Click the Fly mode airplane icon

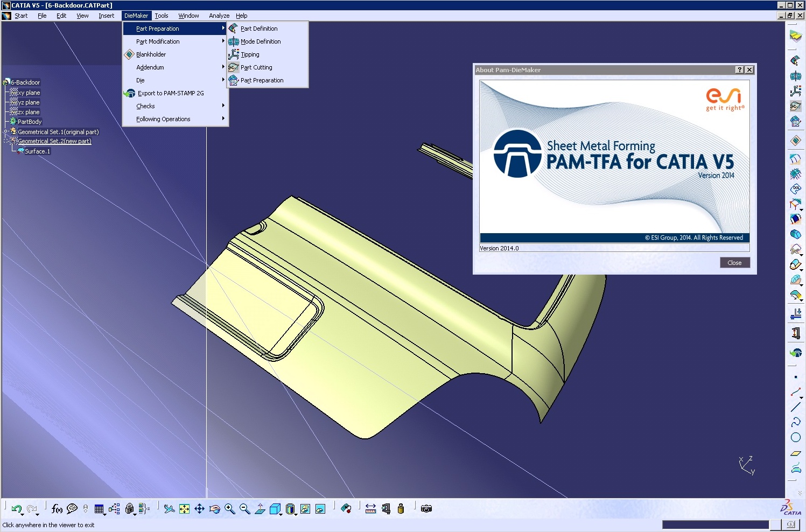click(x=169, y=508)
